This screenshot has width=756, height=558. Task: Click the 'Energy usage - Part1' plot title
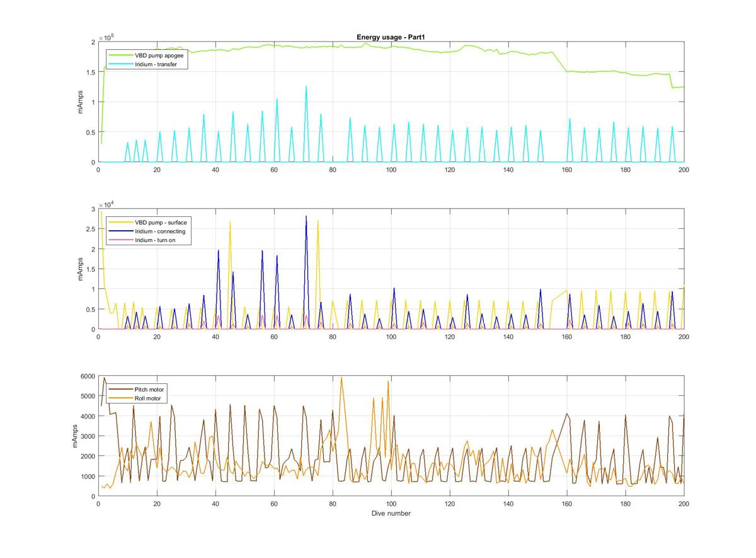tap(390, 37)
